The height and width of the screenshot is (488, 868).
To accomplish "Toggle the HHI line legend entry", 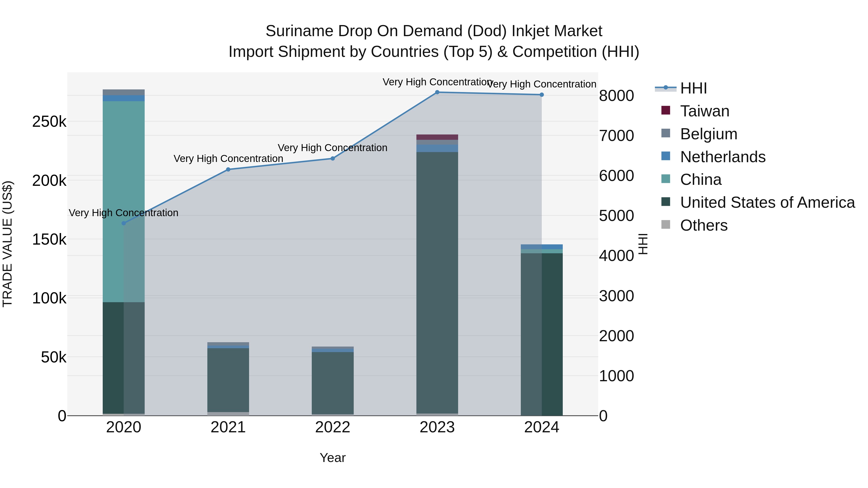I will (x=681, y=88).
